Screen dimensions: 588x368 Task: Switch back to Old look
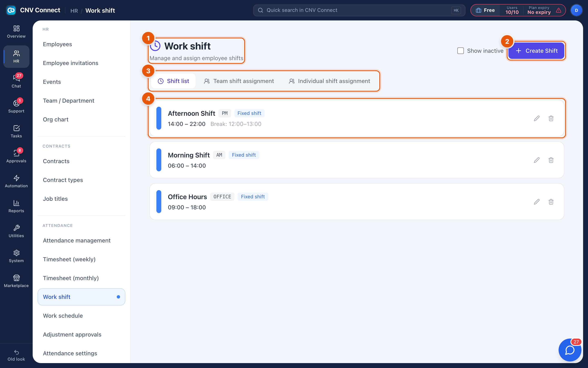16,355
